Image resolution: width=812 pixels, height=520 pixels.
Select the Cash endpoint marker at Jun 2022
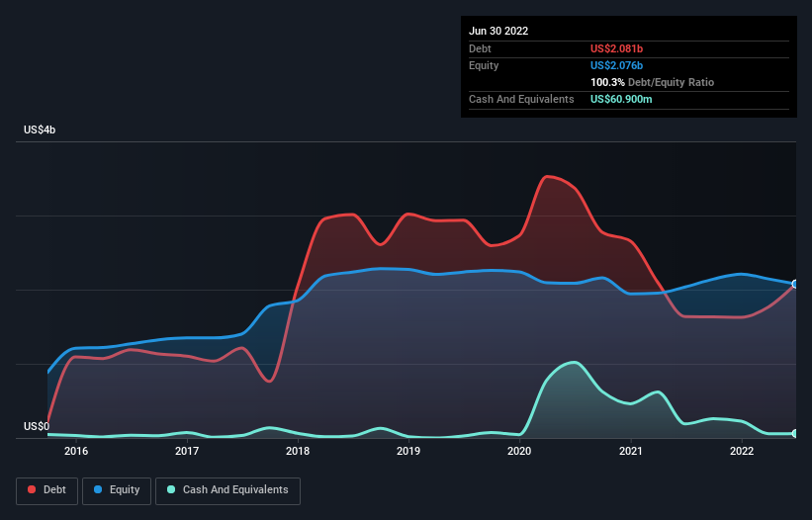795,434
